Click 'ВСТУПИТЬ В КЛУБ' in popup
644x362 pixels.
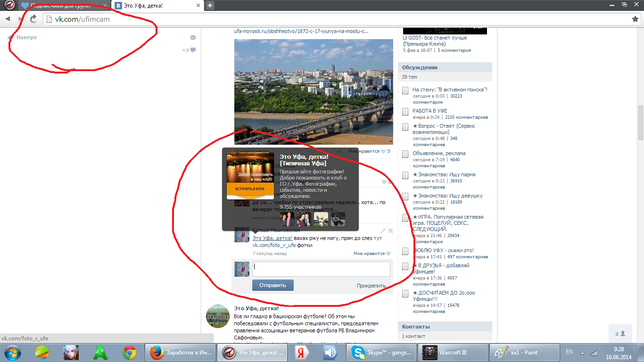click(250, 189)
